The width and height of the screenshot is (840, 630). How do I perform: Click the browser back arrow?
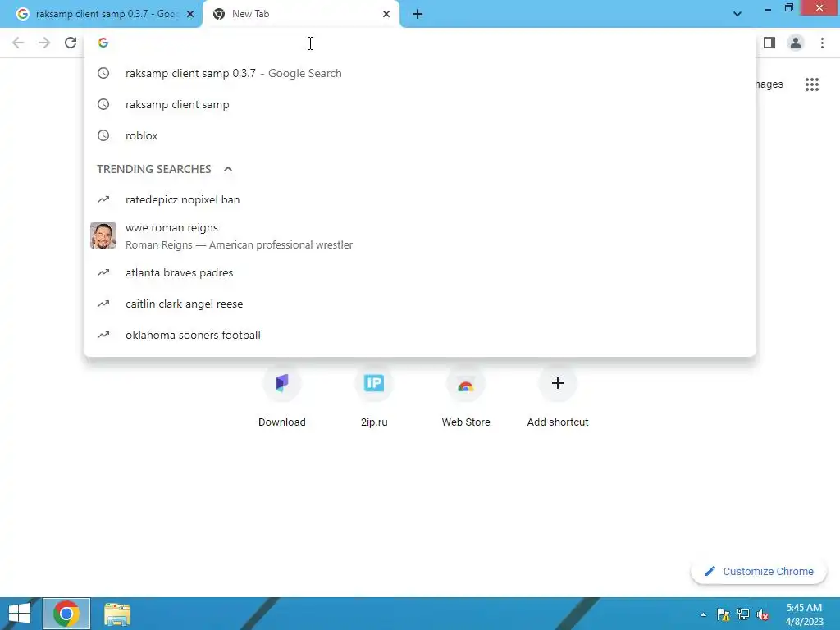point(18,43)
